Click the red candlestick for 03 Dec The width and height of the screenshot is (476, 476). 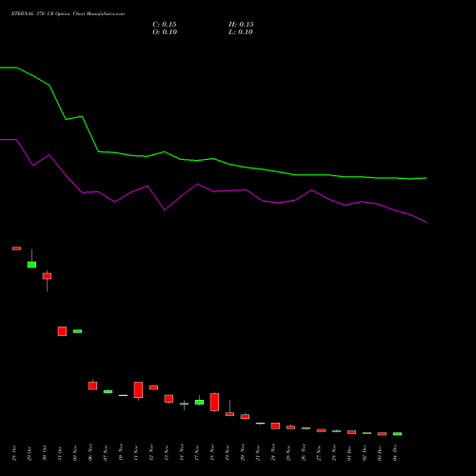[x=382, y=434]
